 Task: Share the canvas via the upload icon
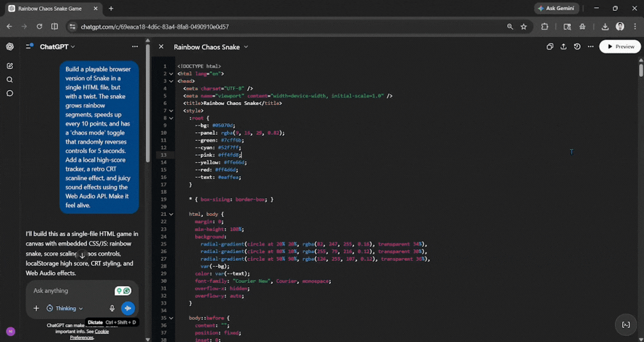click(x=563, y=46)
